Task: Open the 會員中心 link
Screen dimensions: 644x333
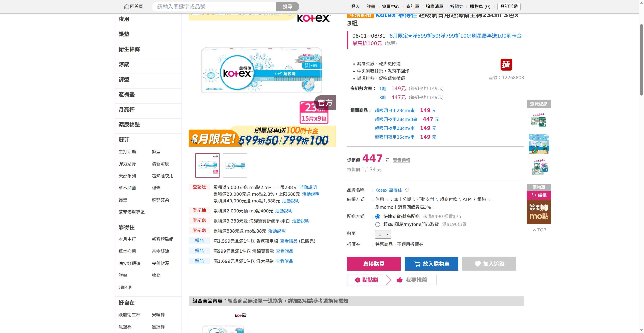Action: coord(391,7)
